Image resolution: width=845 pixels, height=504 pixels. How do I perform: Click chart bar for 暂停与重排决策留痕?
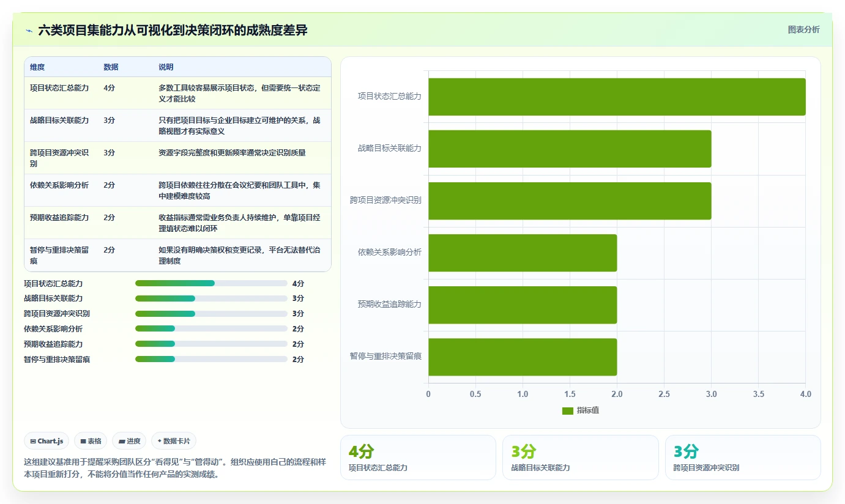pyautogui.click(x=523, y=357)
